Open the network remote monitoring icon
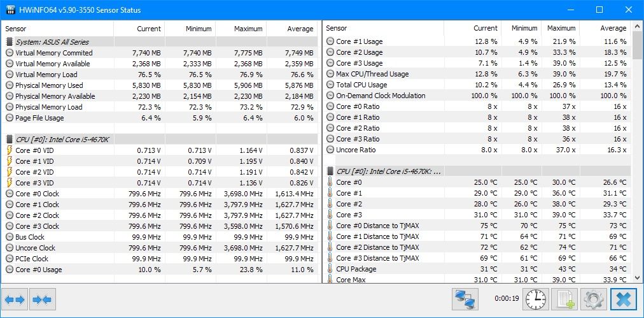644x318 pixels. (465, 299)
